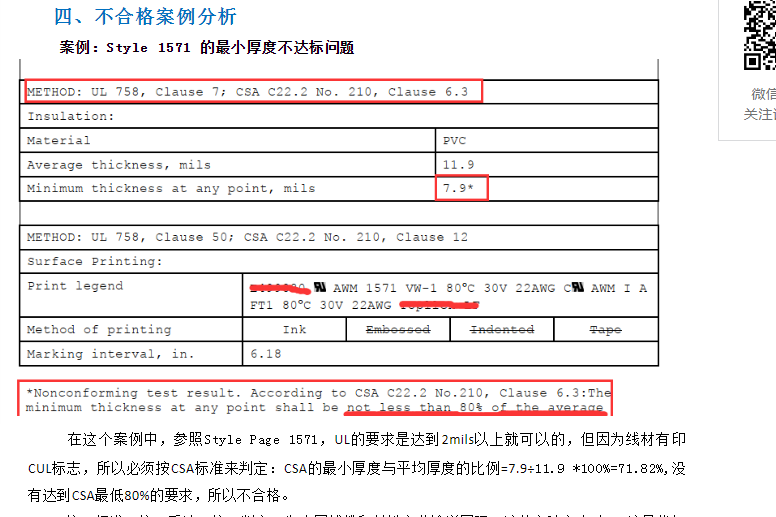Click the UL mark before AWM 1571
776x517 pixels.
320,287
